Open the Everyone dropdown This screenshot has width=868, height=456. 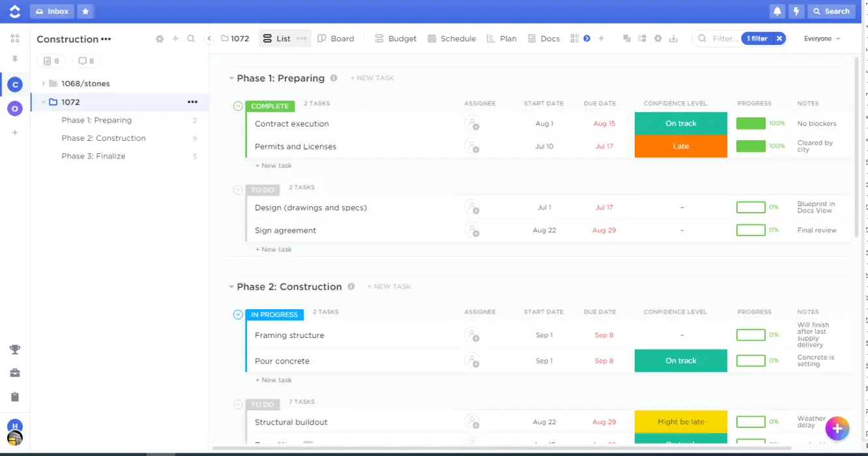pyautogui.click(x=822, y=38)
